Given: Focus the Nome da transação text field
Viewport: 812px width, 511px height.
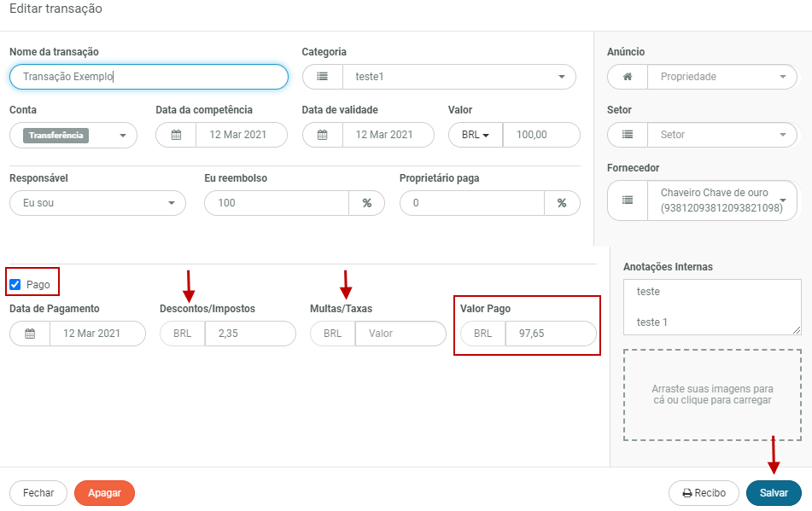Looking at the screenshot, I should tap(149, 77).
